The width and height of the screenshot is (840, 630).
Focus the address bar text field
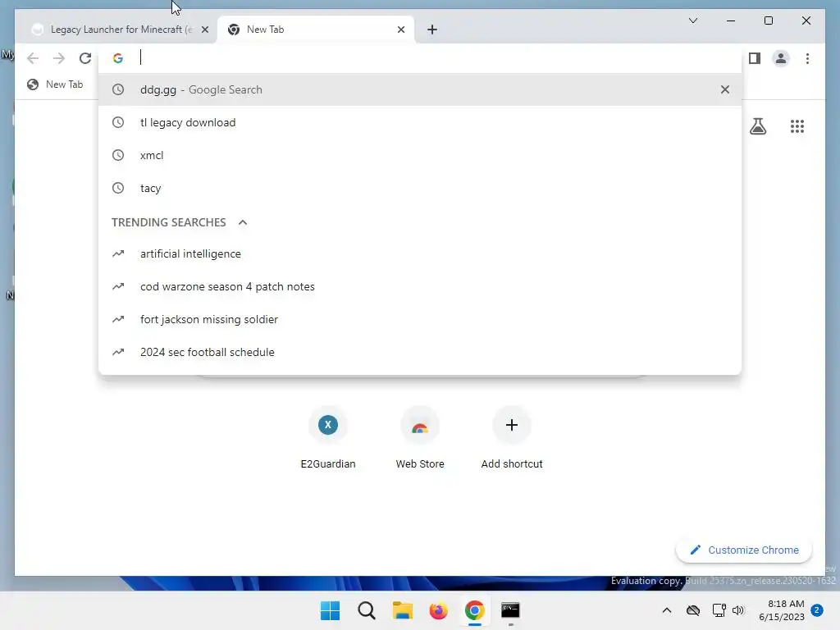(x=420, y=58)
